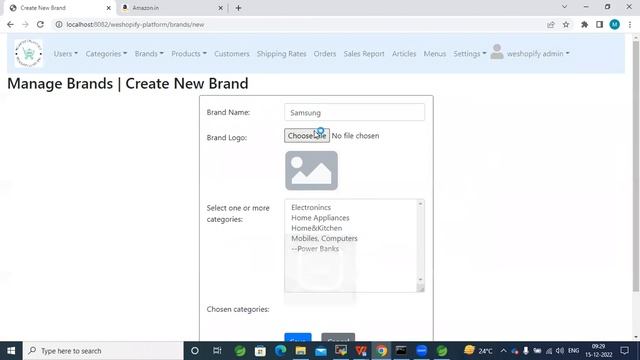This screenshot has width=640, height=360.
Task: Open the taskbar clock showing 09:29
Action: 599,351
